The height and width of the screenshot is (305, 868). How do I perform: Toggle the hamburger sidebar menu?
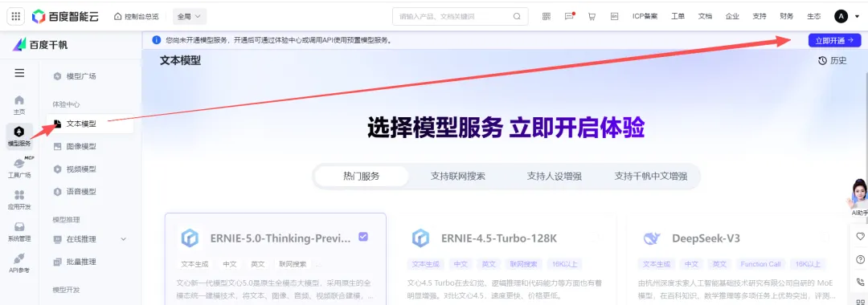[x=19, y=73]
